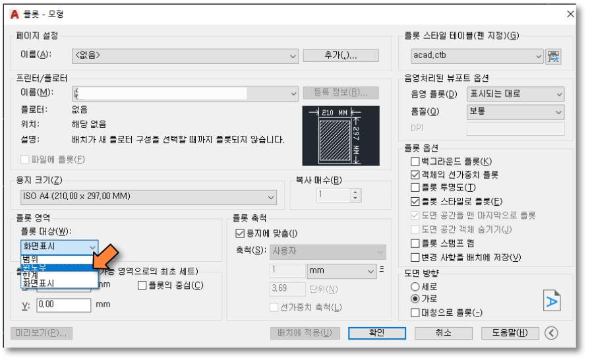Screen dimensions: 592x364
Task: Check 대칭으로 플롯 option
Action: 415,313
